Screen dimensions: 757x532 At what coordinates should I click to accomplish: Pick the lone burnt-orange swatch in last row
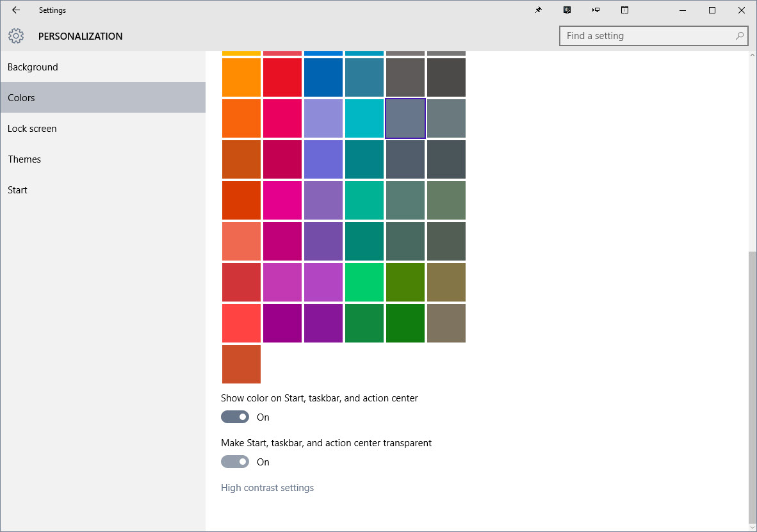[x=241, y=364]
